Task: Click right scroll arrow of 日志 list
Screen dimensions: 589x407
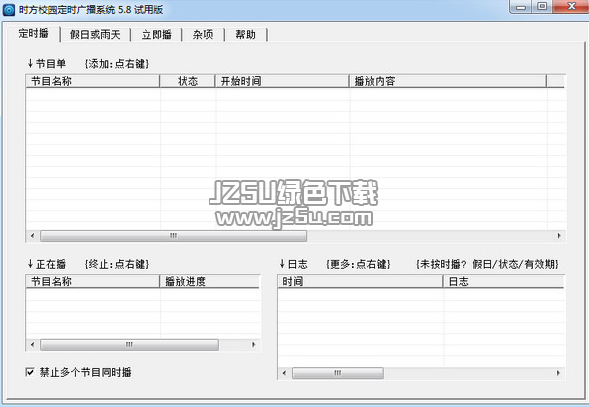Action: (559, 373)
